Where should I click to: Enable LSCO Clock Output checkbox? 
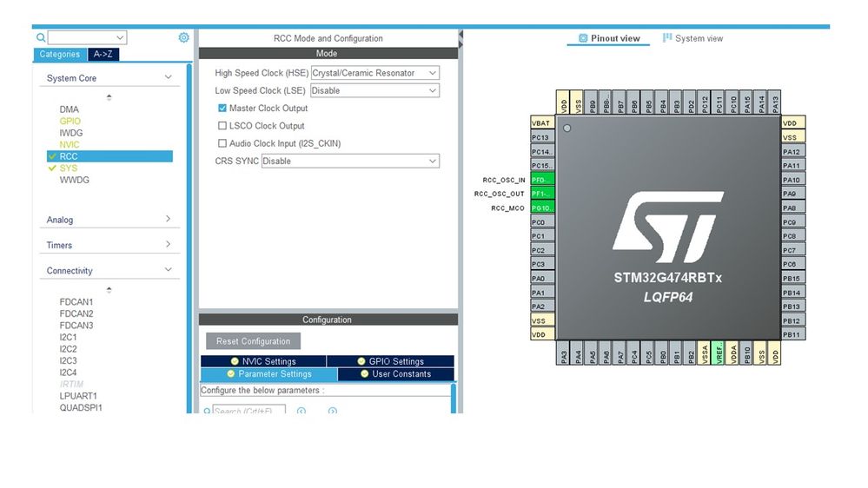[x=222, y=126]
